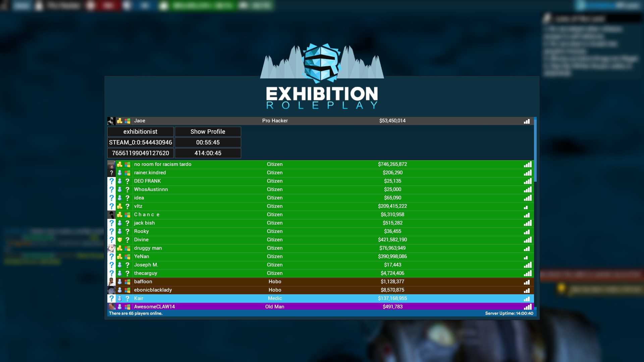Click the $209,415,222 money value

[x=392, y=206]
